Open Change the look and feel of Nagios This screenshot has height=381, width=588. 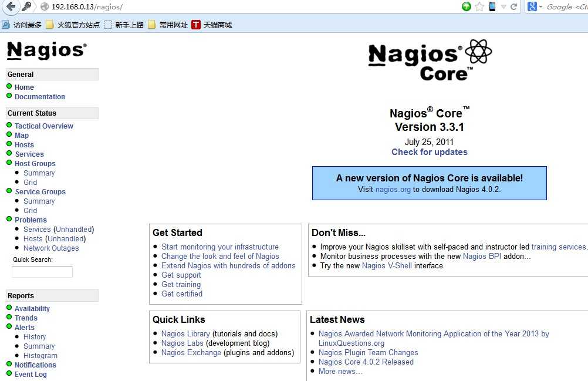[x=220, y=256]
